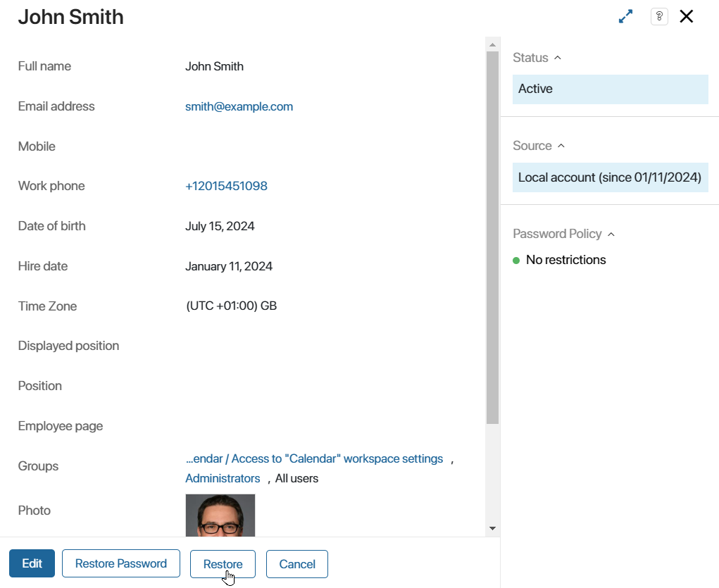
Task: Click the Hire date field label
Action: pyautogui.click(x=43, y=266)
